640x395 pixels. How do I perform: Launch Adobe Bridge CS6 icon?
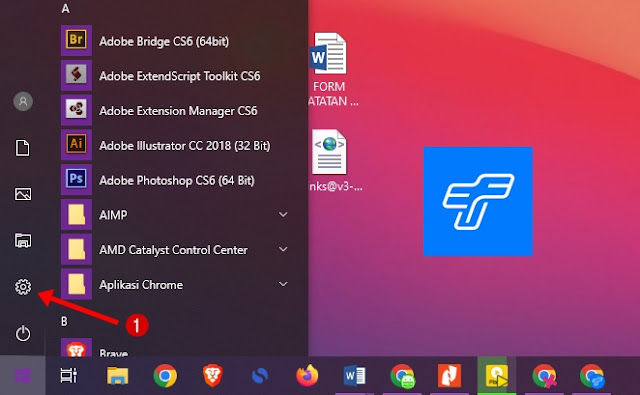click(76, 40)
